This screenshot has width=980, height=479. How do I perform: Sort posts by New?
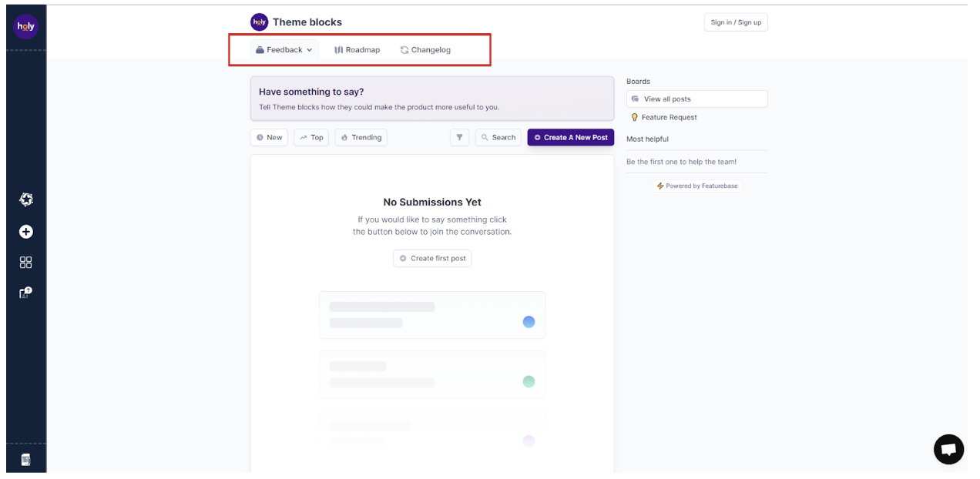pos(269,137)
